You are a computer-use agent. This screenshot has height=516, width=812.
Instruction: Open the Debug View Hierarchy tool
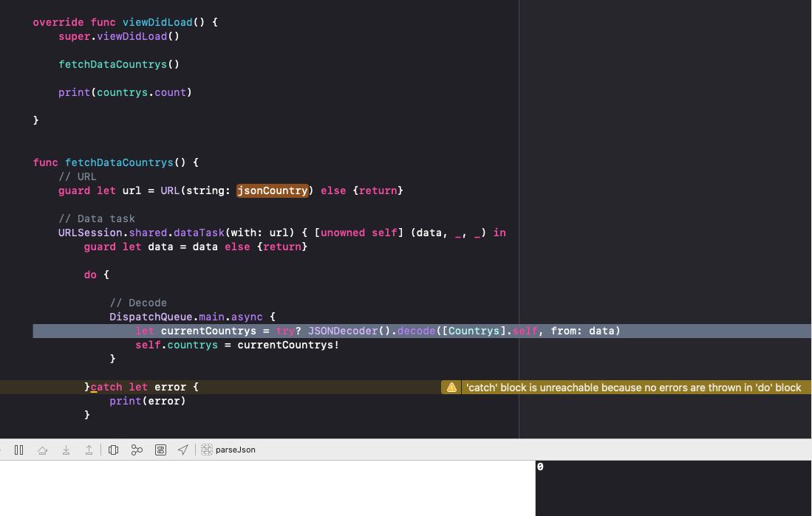click(113, 450)
